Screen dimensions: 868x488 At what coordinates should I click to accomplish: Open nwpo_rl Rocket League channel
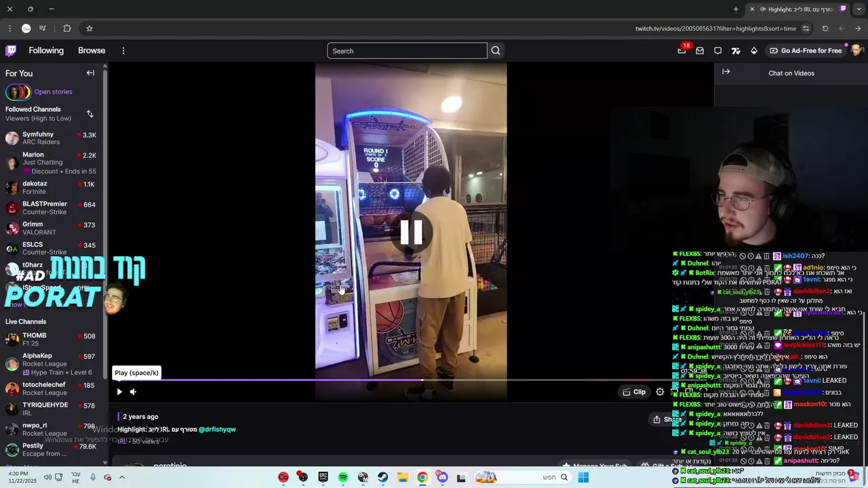51,429
